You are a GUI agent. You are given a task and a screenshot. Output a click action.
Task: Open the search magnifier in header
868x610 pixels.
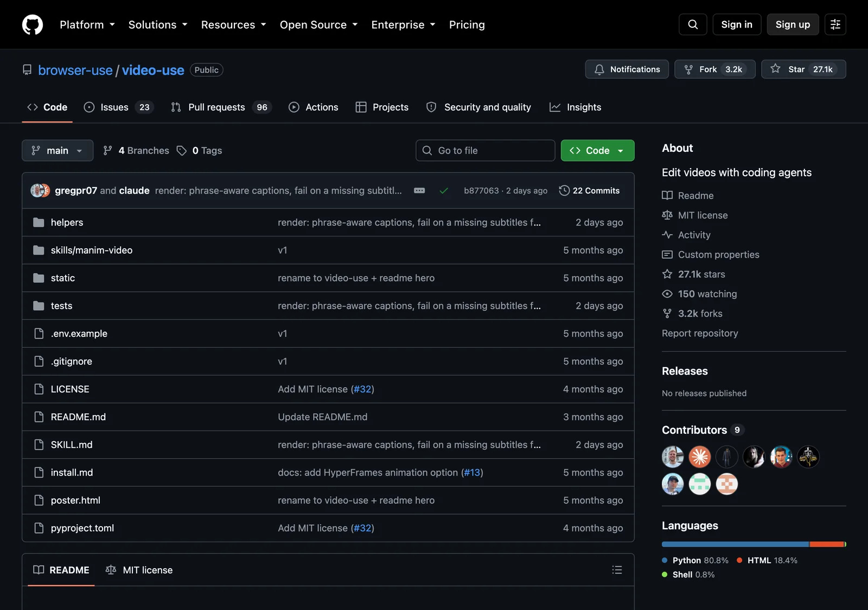(x=693, y=24)
